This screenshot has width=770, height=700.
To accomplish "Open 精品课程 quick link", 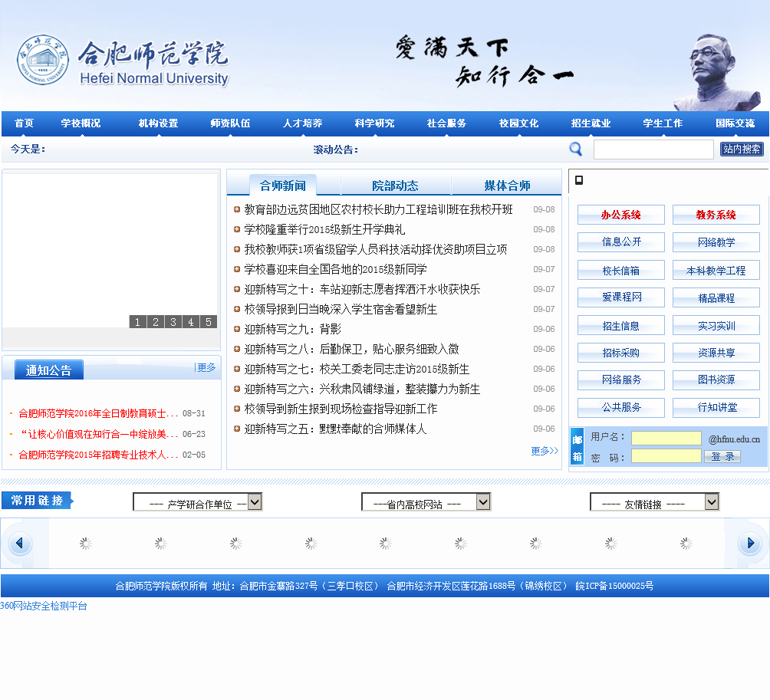I will tap(716, 297).
